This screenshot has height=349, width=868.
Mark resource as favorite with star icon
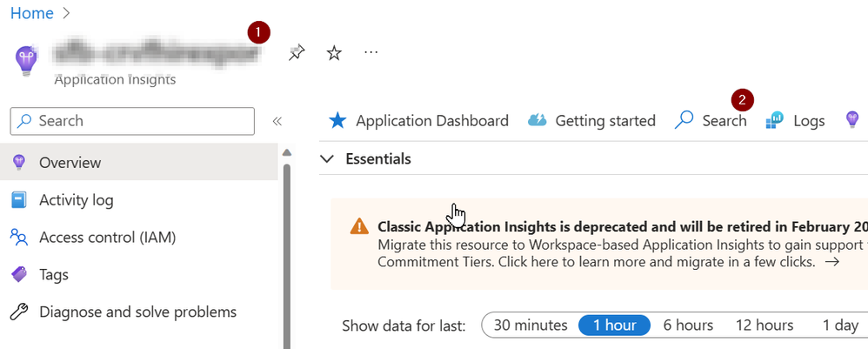point(334,53)
